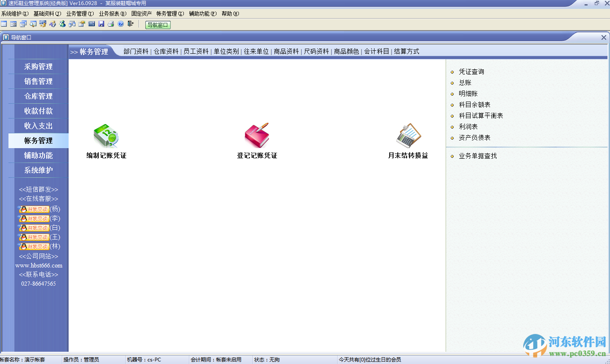This screenshot has height=364, width=610.
Task: Click the table grid icon in toolbar
Action: (4, 24)
